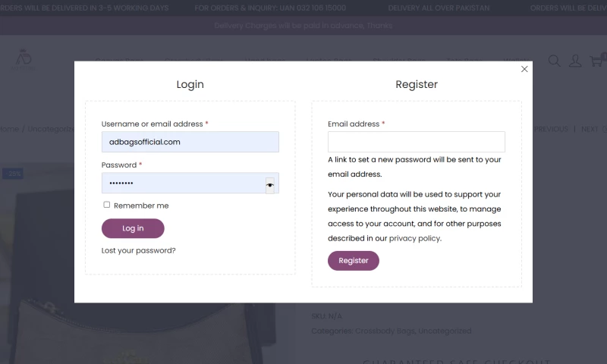
Task: Focus the Username or email address field
Action: 190,142
